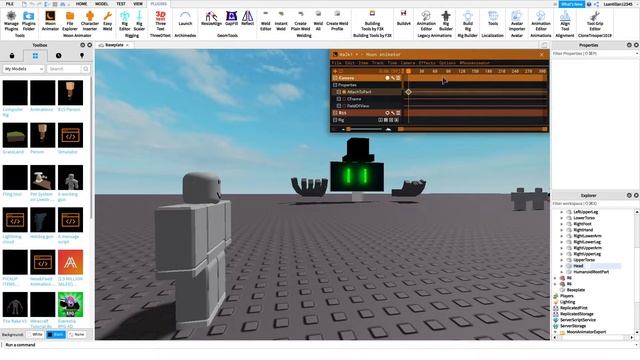Expand the RightFoot item in Explorer

562,224
